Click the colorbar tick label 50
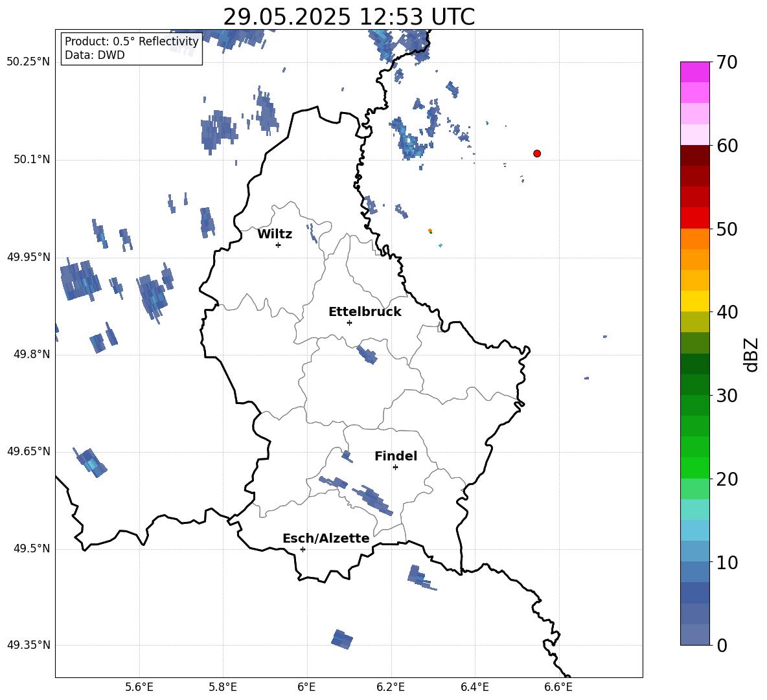767x700 pixels. (x=727, y=229)
